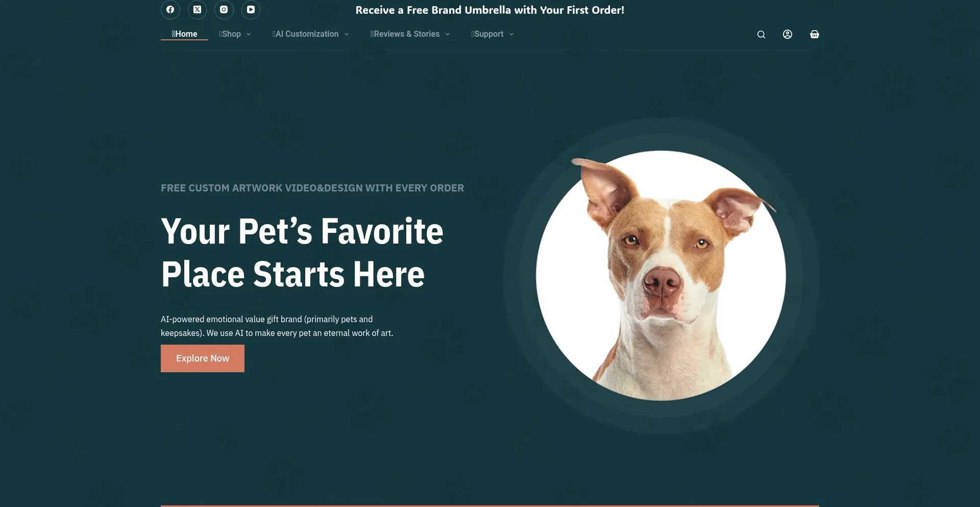
Task: Click the search magnifier icon
Action: pyautogui.click(x=761, y=34)
